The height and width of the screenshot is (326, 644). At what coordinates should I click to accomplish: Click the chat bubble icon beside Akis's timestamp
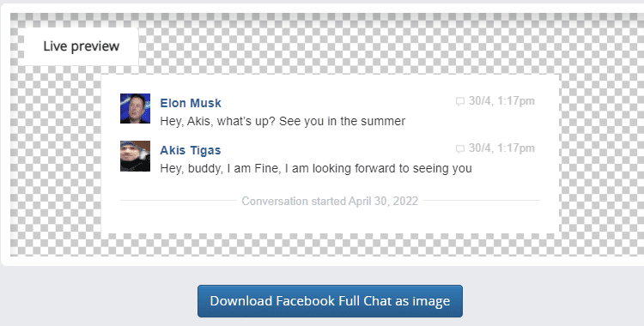[x=460, y=148]
